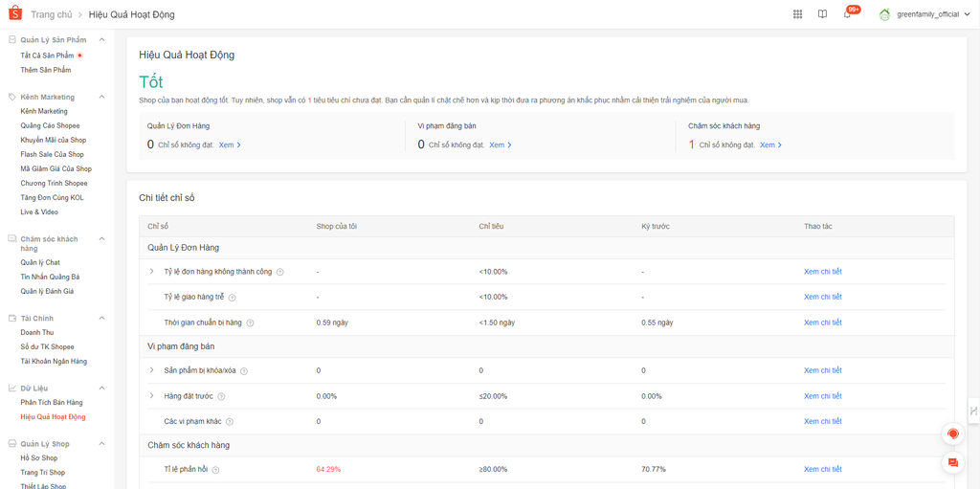Click the Quản Lý Sản Phẩm section icon
Screen dimensions: 980x489
click(x=11, y=39)
